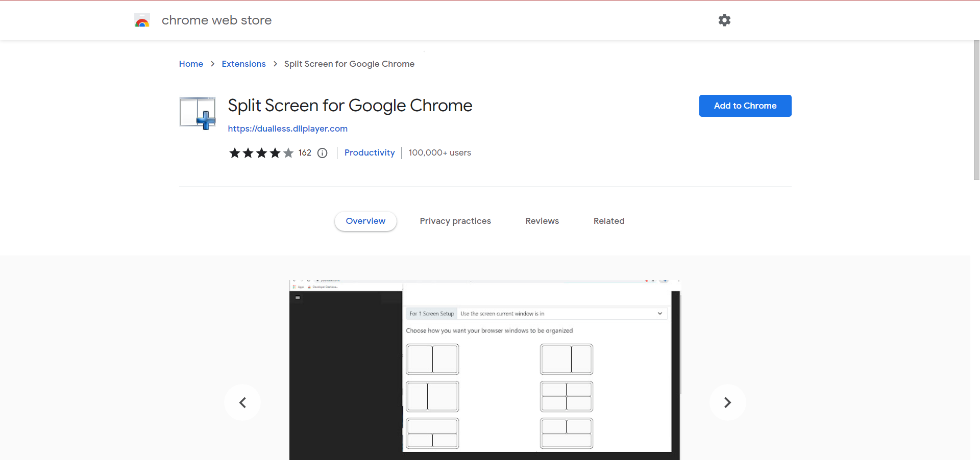The height and width of the screenshot is (460, 980).
Task: Open the settings gear menu
Action: (x=724, y=20)
